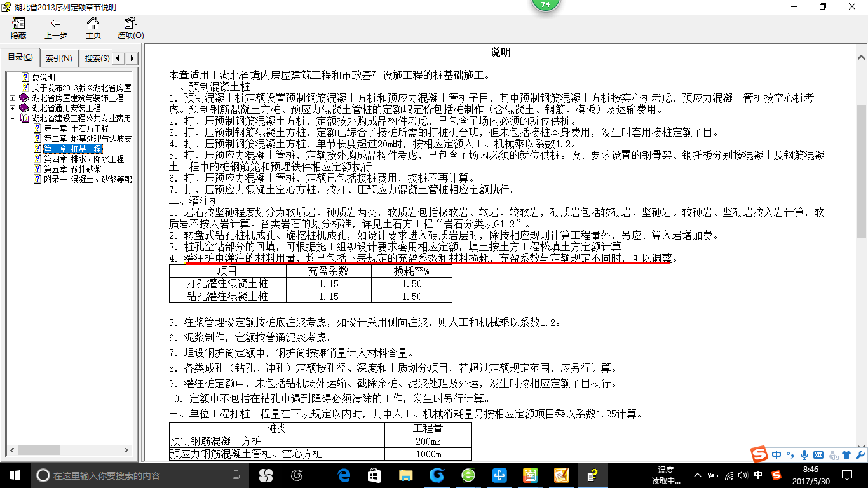Open the 选项(O) options menu
Screen dimensions: 868x488
[130, 29]
